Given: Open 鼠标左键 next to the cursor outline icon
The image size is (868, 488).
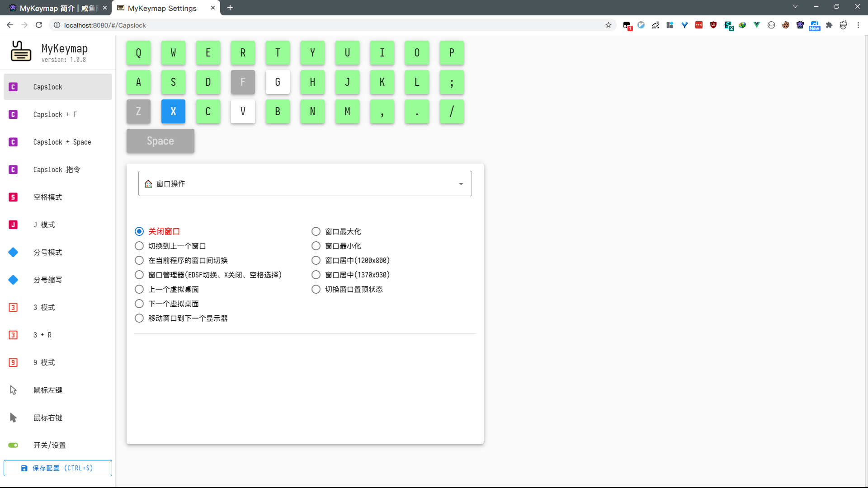Looking at the screenshot, I should (47, 390).
